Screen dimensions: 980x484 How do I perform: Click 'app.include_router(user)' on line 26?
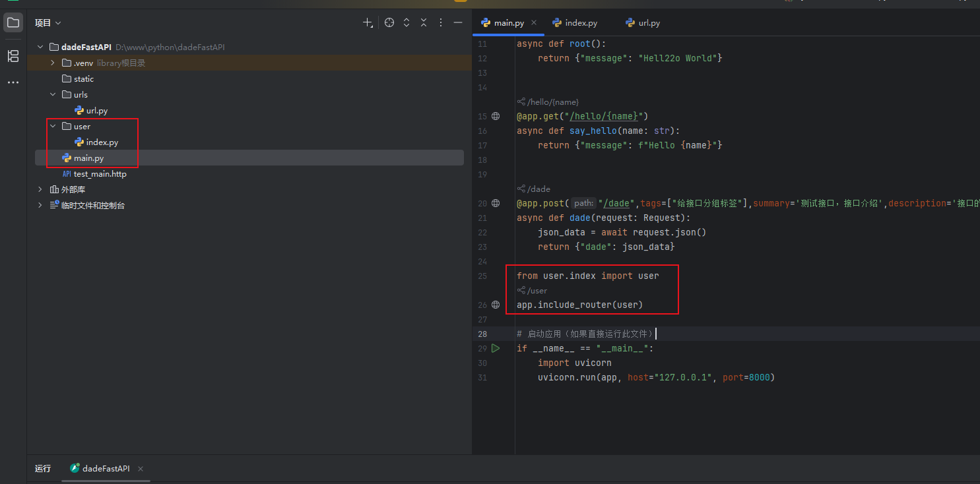click(580, 305)
